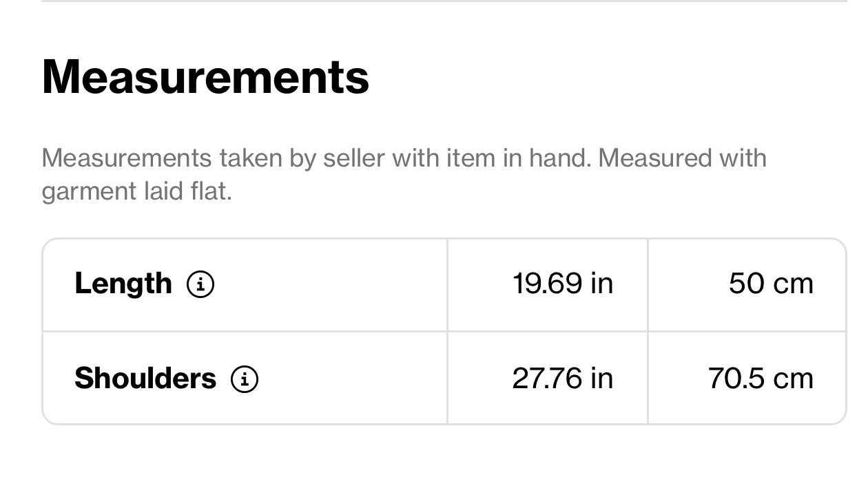Select the Shoulders inches cell
The image size is (868, 499).
[x=548, y=379]
